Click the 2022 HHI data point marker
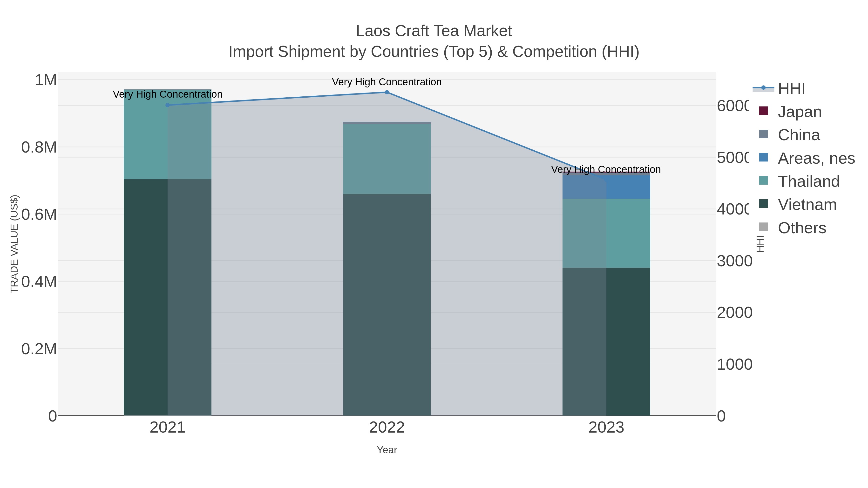The image size is (868, 488). point(387,92)
